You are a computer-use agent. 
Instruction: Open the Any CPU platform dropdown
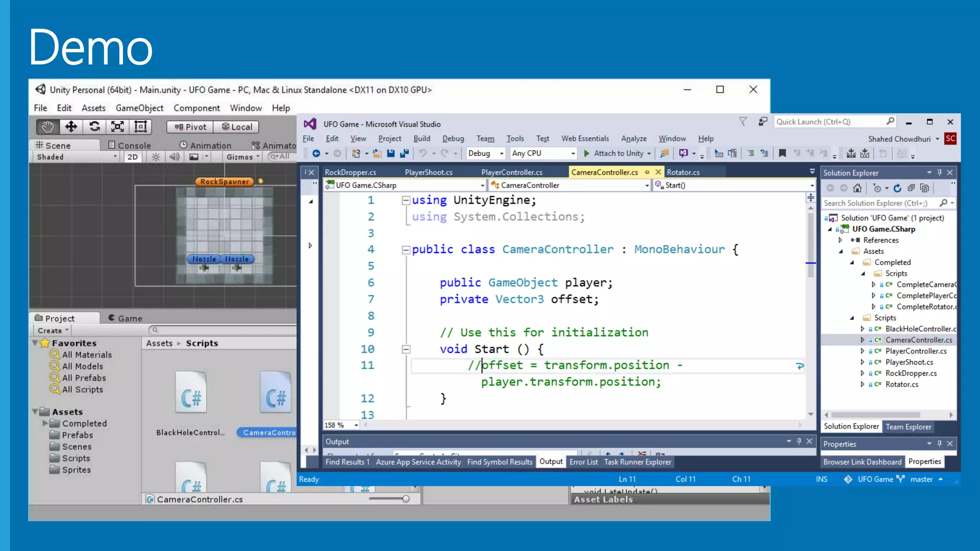coord(543,154)
